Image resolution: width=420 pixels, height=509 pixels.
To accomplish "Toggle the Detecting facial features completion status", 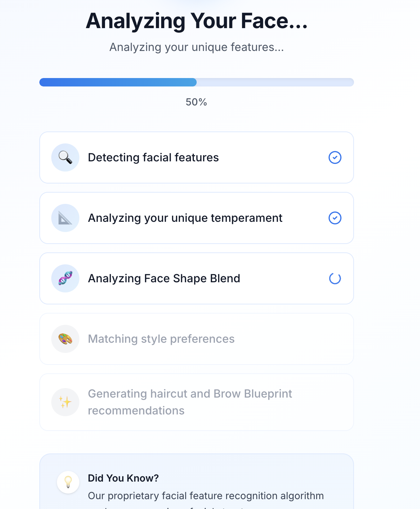I will pyautogui.click(x=335, y=157).
